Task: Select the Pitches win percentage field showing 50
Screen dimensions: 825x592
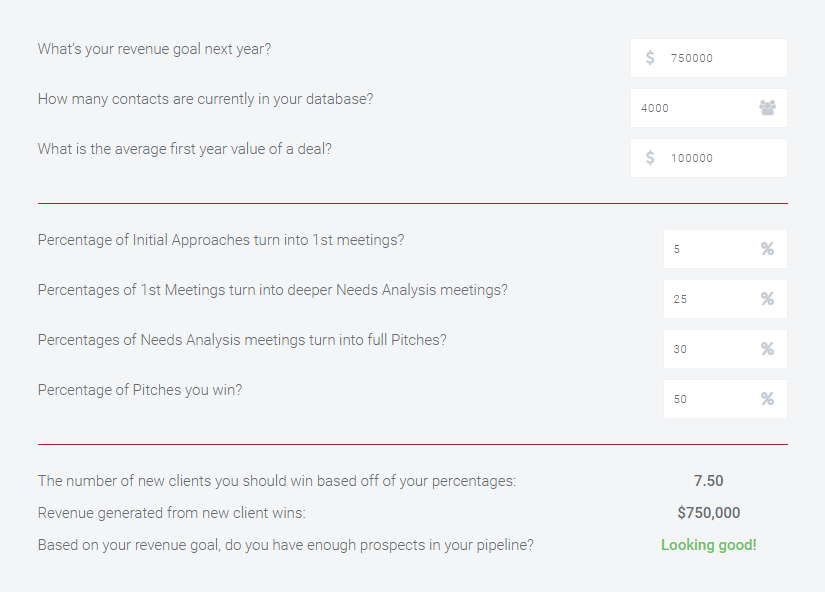Action: click(725, 399)
